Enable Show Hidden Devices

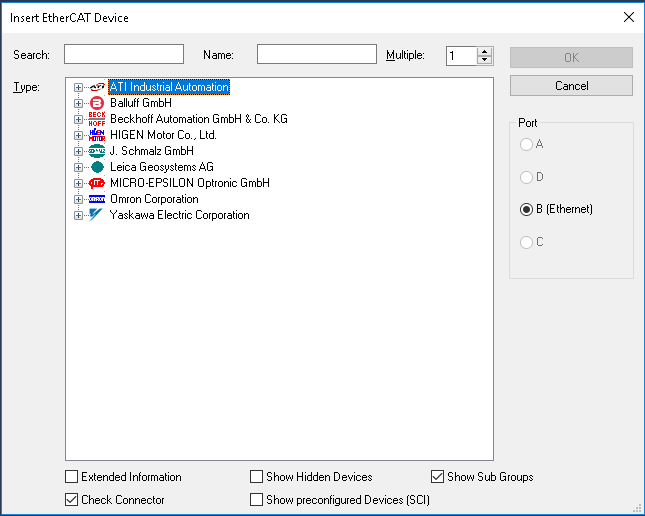point(257,477)
